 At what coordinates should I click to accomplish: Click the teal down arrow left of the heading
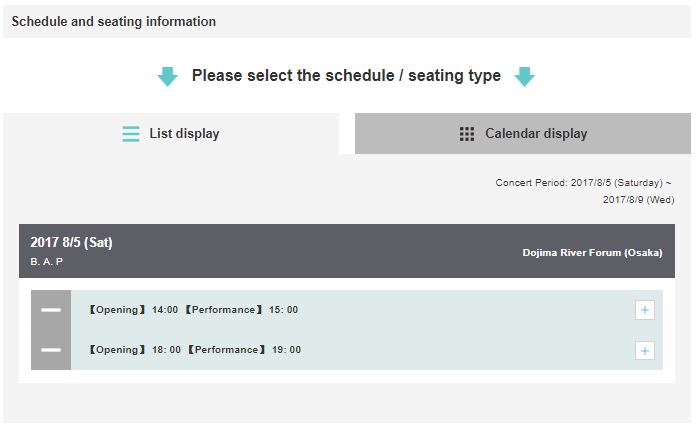pos(168,76)
